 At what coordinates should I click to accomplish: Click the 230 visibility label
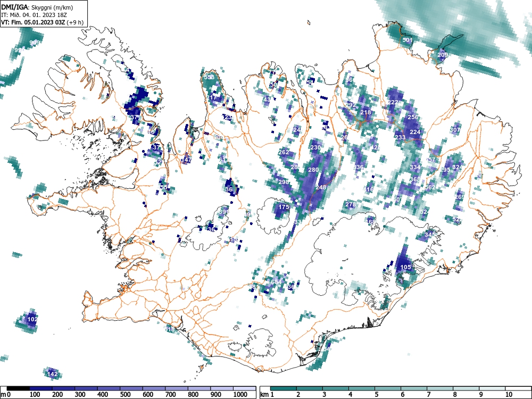315,147
